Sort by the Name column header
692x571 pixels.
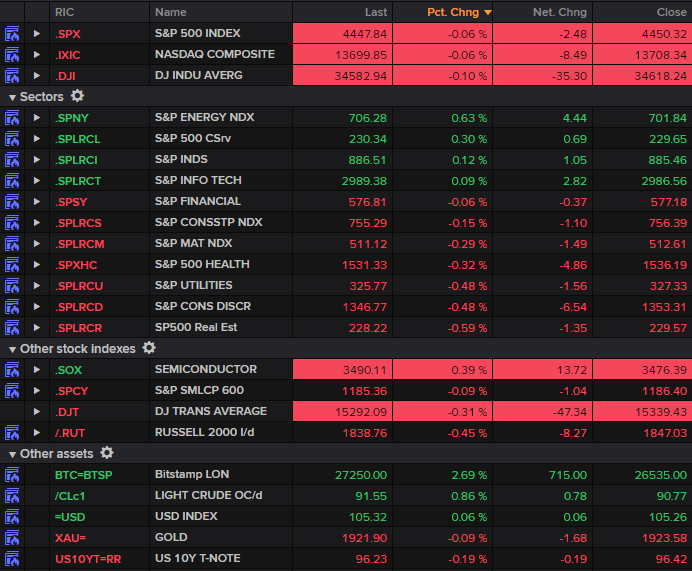tap(221, 12)
